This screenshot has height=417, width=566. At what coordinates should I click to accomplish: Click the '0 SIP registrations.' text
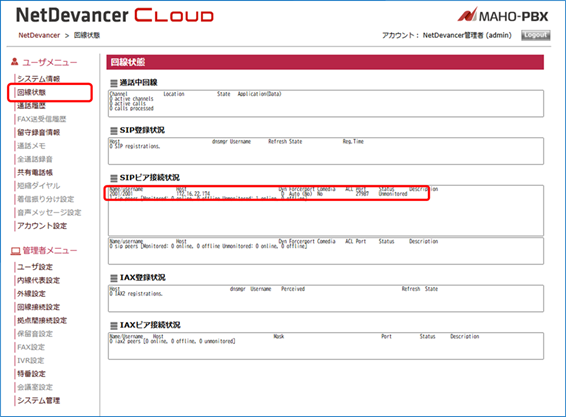click(x=135, y=146)
